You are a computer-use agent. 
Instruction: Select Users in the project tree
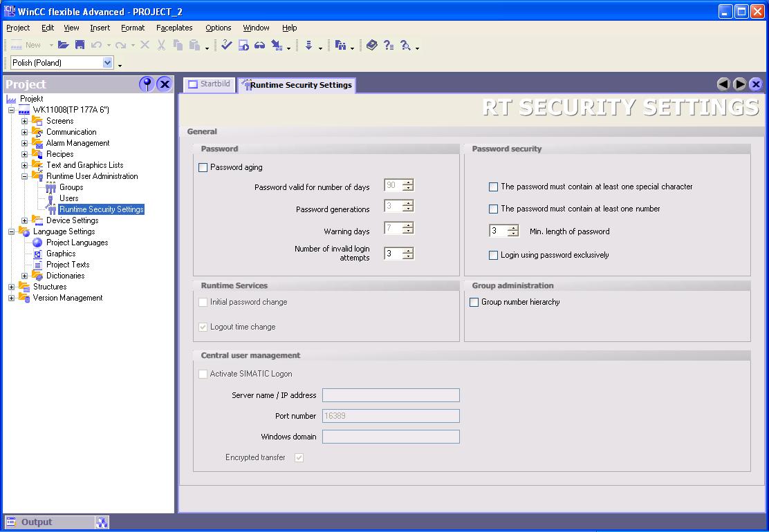click(68, 198)
